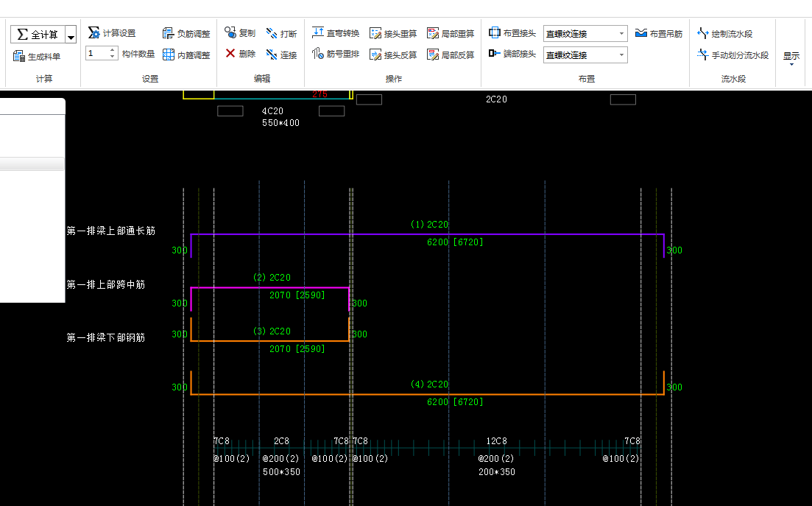Select rebar label (4) 2C20

coord(429,384)
